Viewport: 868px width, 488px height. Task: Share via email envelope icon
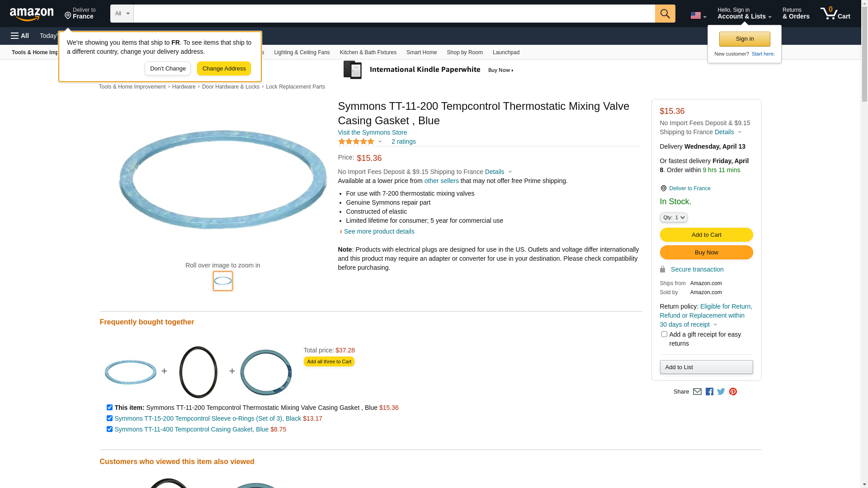pyautogui.click(x=697, y=392)
